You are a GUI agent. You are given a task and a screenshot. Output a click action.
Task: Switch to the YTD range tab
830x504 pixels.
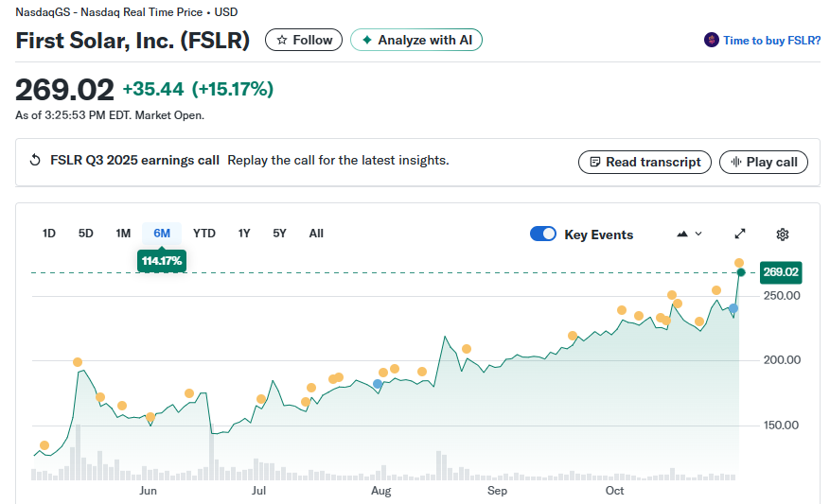pyautogui.click(x=204, y=234)
